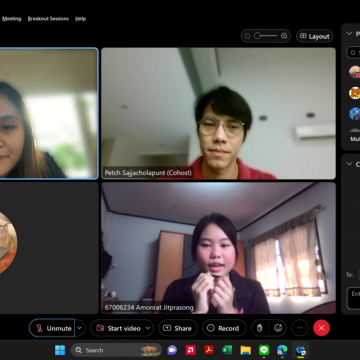Click the zoom-out magnifier icon
360x360 pixels.
pos(247,36)
